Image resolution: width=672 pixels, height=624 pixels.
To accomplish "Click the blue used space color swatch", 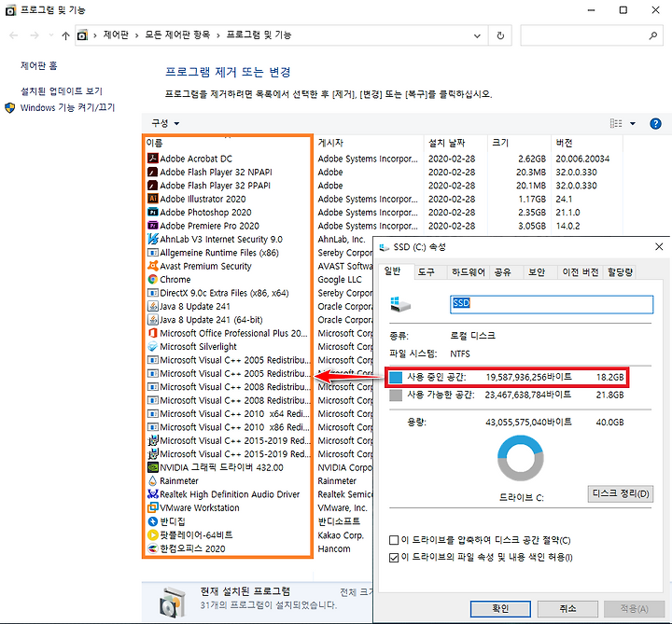I will pyautogui.click(x=396, y=378).
